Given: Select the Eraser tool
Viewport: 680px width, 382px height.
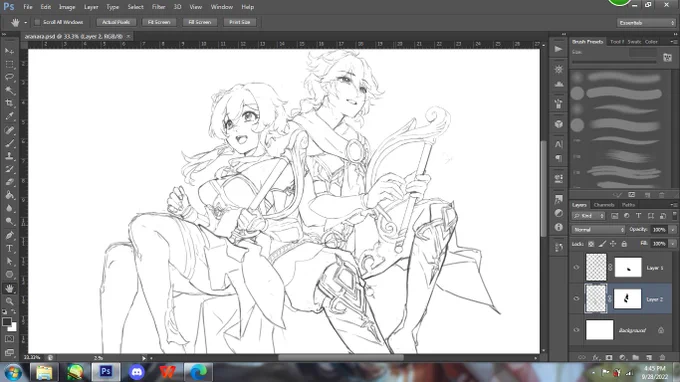Looking at the screenshot, I should 9,182.
